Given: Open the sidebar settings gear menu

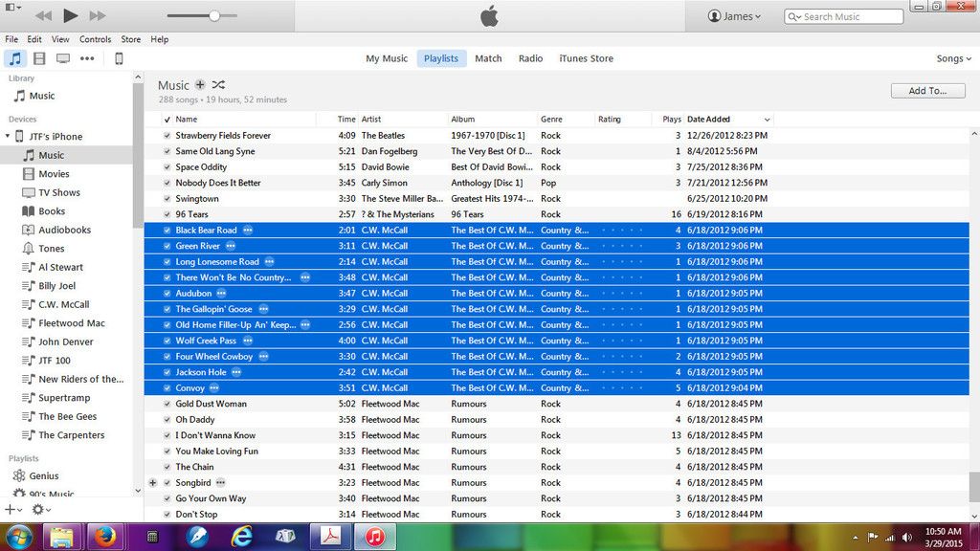Looking at the screenshot, I should tap(39, 510).
